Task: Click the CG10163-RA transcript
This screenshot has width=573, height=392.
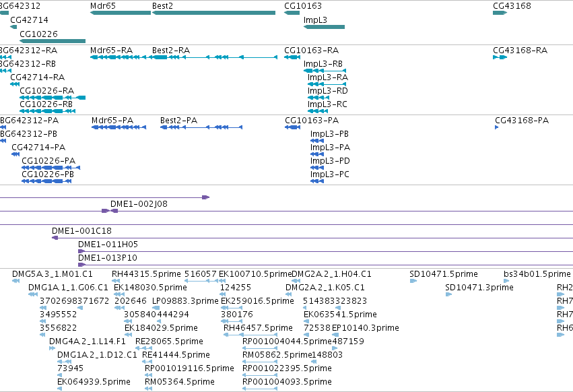Action: coord(292,57)
